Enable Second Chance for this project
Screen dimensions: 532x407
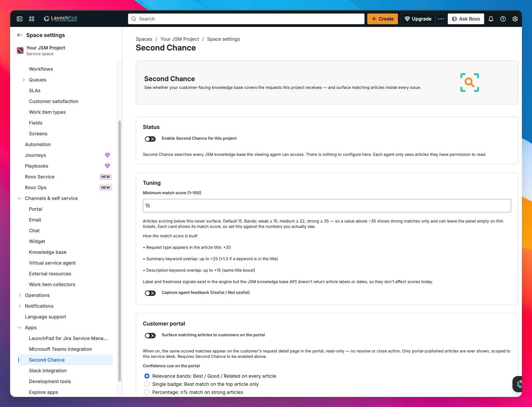click(150, 139)
